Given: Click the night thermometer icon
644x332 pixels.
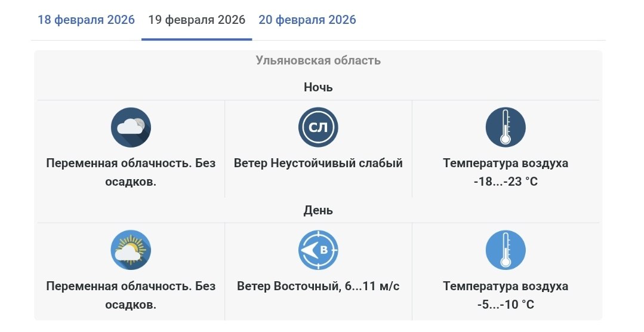Looking at the screenshot, I should point(506,127).
